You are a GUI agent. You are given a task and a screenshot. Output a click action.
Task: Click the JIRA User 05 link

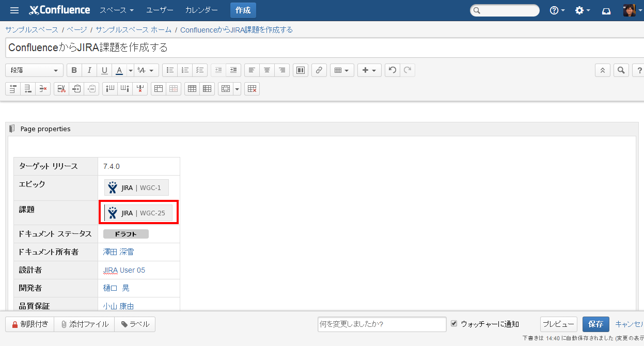coord(124,270)
